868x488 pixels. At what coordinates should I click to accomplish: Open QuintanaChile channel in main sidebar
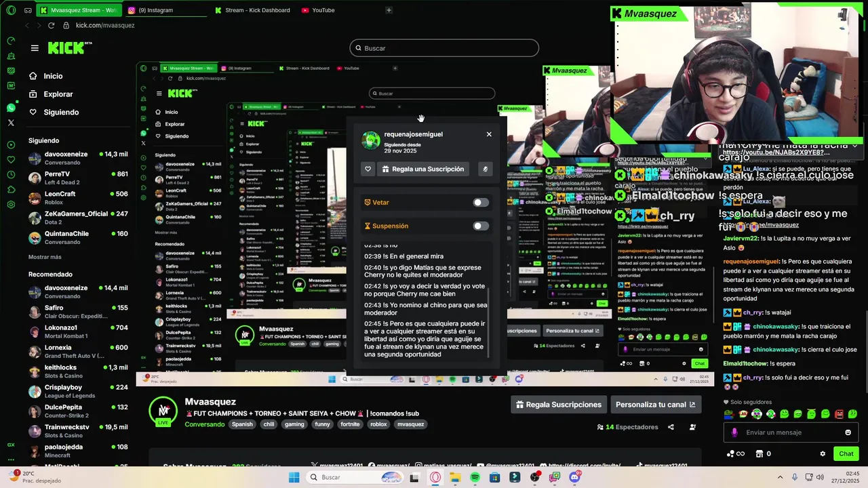tap(78, 237)
